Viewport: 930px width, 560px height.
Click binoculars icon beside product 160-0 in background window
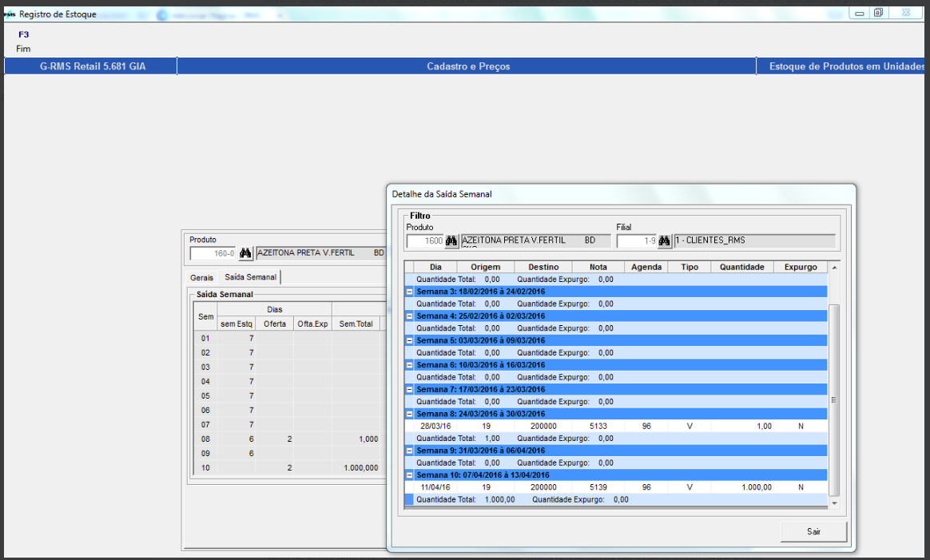point(245,253)
